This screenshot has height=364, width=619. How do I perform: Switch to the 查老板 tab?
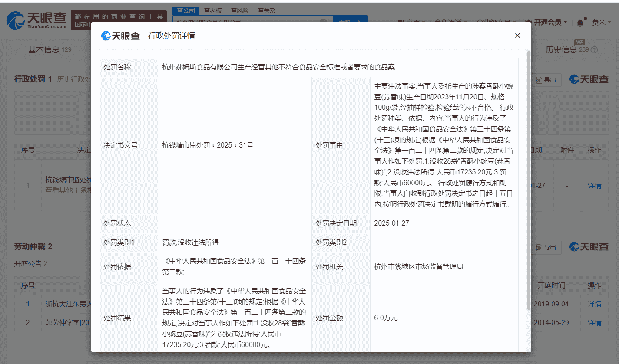point(212,10)
